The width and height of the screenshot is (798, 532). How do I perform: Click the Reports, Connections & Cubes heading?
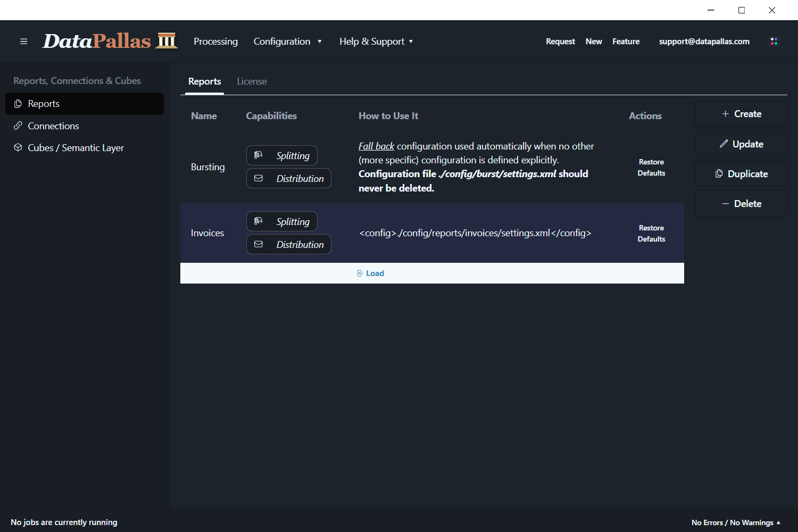coord(77,81)
